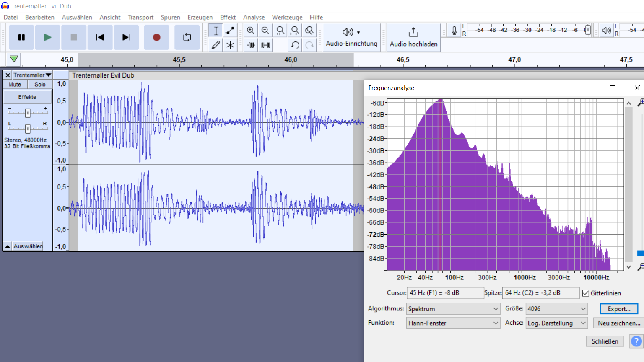Click the Multi-tool asterisk icon
Viewport: 644px width, 362px height.
(230, 45)
